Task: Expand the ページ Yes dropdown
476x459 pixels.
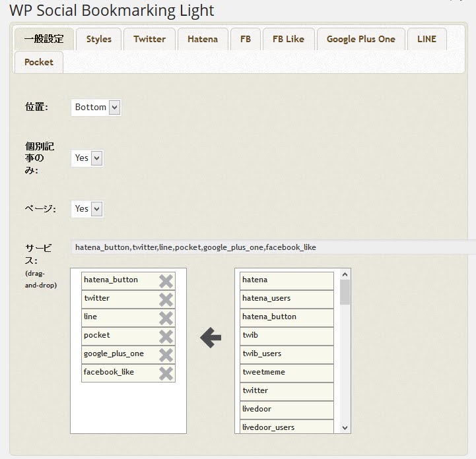Action: 88,209
